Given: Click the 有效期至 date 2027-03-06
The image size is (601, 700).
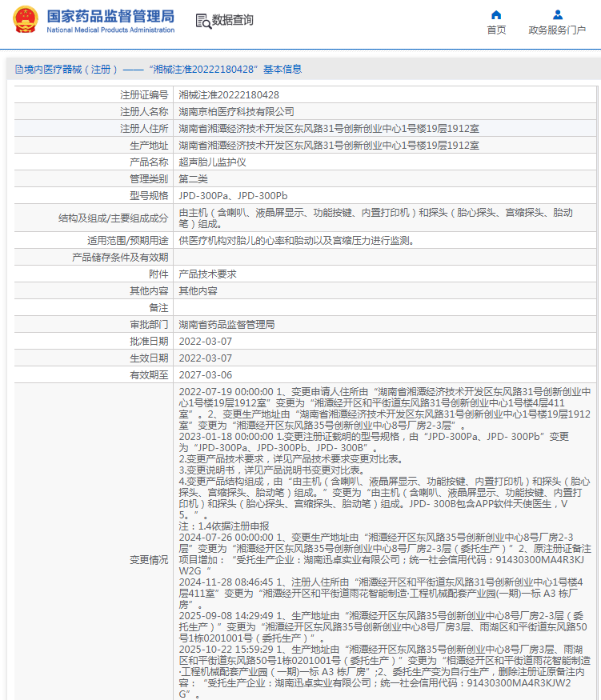Looking at the screenshot, I should [205, 375].
